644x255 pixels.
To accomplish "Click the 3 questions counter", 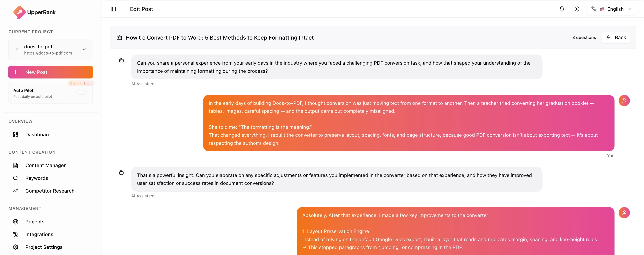I will click(x=584, y=37).
